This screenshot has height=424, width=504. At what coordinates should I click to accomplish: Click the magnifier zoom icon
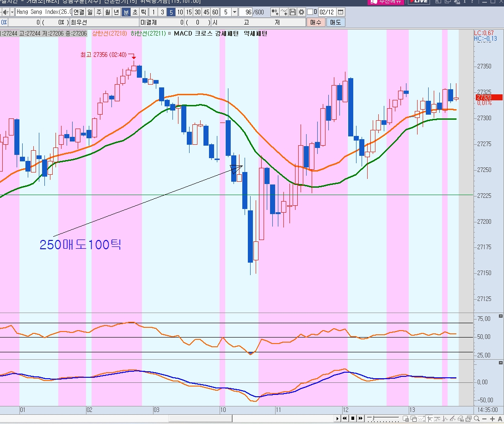[475, 418]
